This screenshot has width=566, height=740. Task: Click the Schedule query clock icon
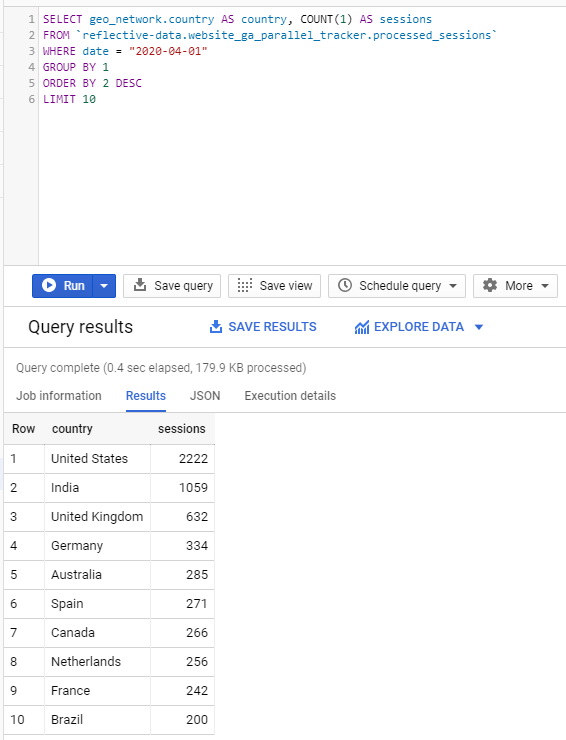(345, 286)
